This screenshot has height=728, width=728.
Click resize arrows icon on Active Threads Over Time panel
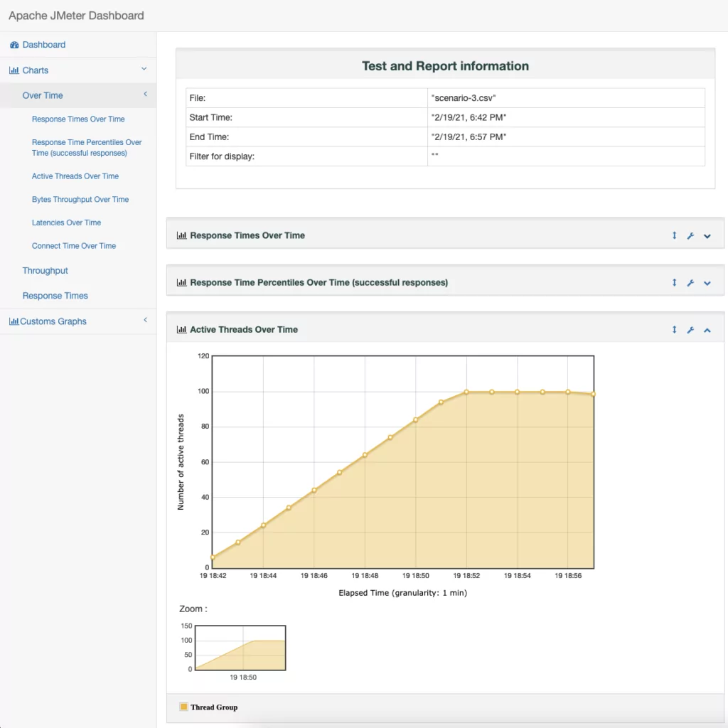[x=674, y=330]
